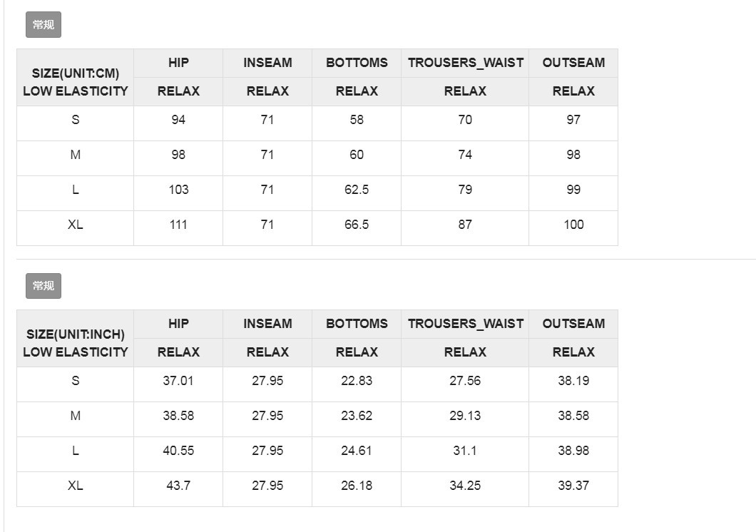This screenshot has width=756, height=532.
Task: Click hip value 111 for size XL
Action: [x=178, y=225]
